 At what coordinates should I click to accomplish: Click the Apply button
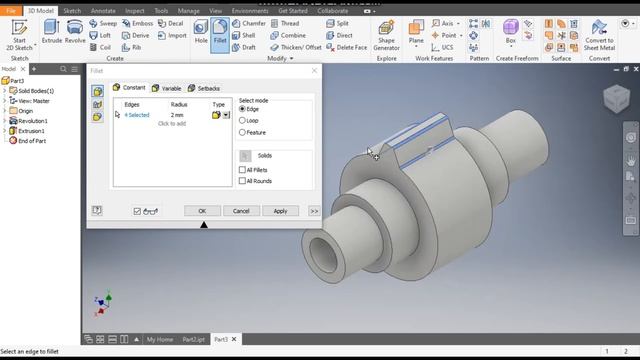[280, 211]
